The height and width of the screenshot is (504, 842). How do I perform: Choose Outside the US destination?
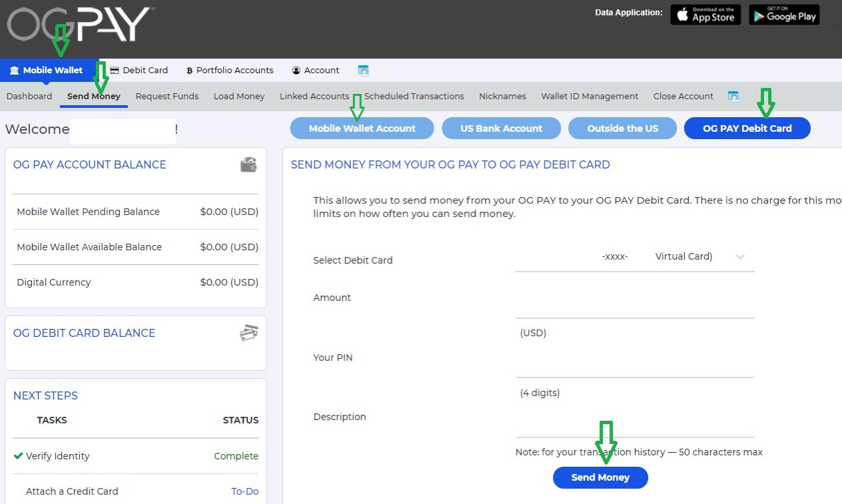click(623, 128)
